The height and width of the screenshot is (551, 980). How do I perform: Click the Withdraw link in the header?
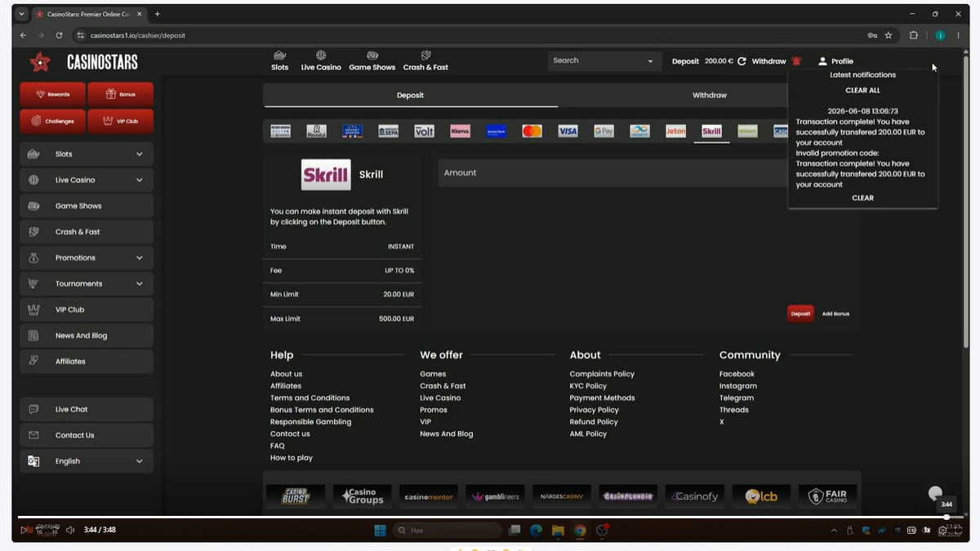coord(768,61)
